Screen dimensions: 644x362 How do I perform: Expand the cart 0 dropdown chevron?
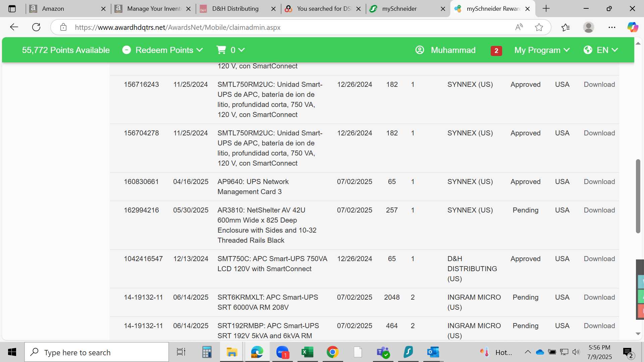pos(241,50)
